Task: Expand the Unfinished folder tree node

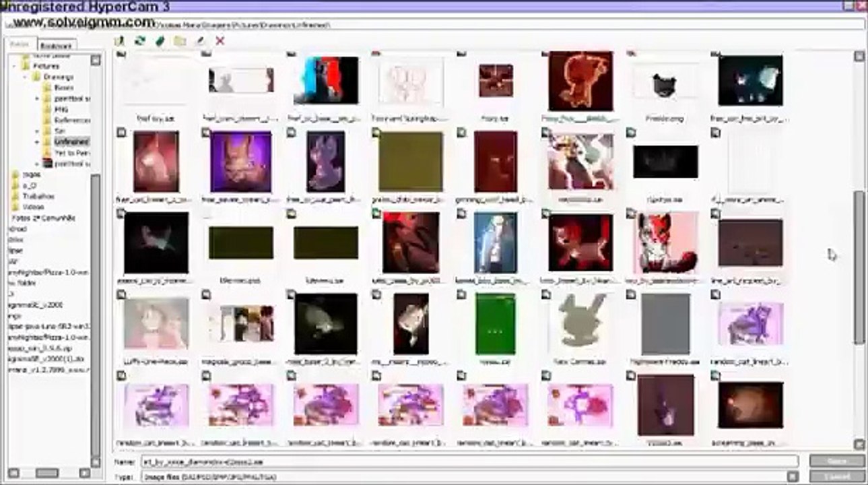Action: pyautogui.click(x=38, y=142)
